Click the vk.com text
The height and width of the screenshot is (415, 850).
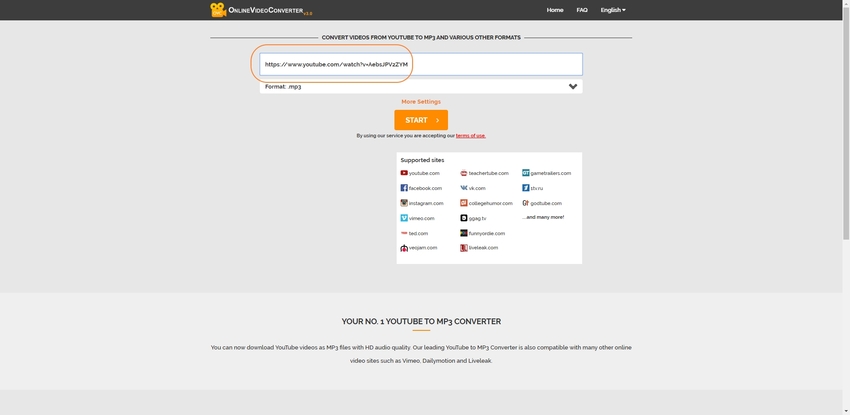(x=477, y=189)
